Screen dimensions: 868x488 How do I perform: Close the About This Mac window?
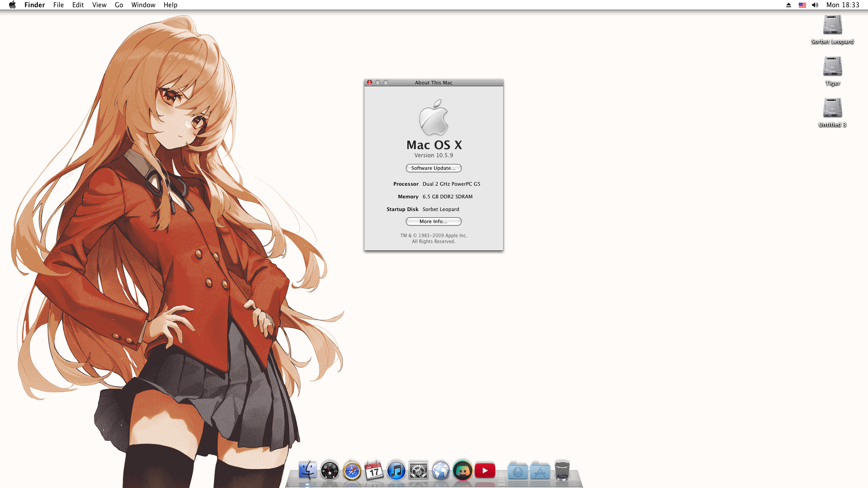coord(369,83)
